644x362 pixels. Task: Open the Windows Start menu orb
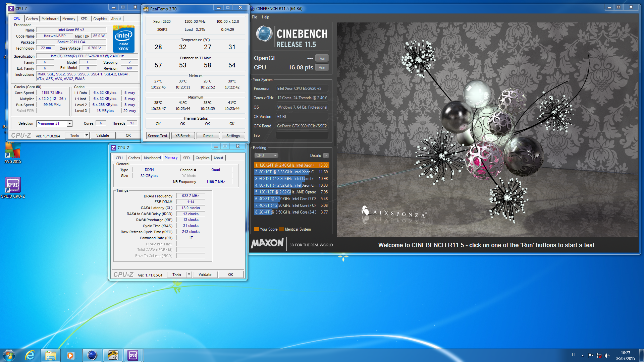9,355
